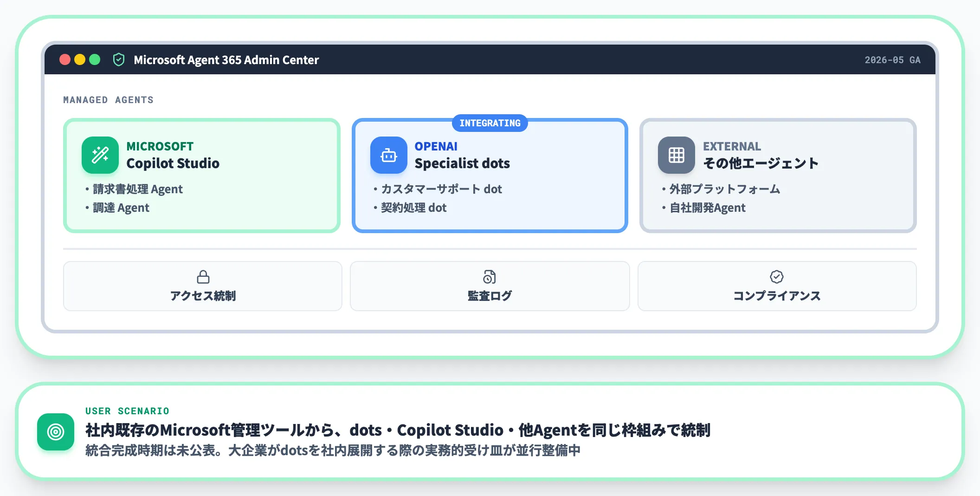The image size is (980, 496).
Task: Click the compliance check badge icon
Action: pos(777,277)
